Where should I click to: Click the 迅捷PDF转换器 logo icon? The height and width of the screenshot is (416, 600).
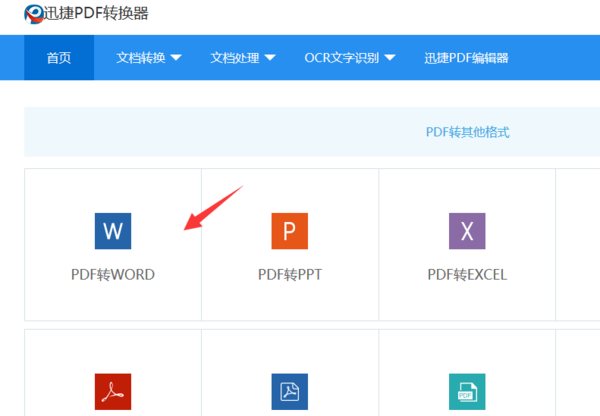point(34,14)
